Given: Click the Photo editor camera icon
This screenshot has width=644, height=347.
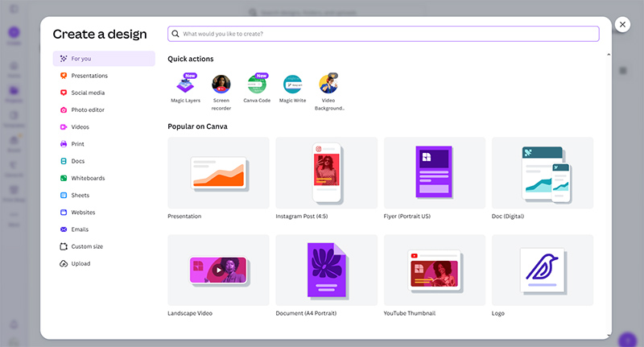Looking at the screenshot, I should [x=64, y=110].
